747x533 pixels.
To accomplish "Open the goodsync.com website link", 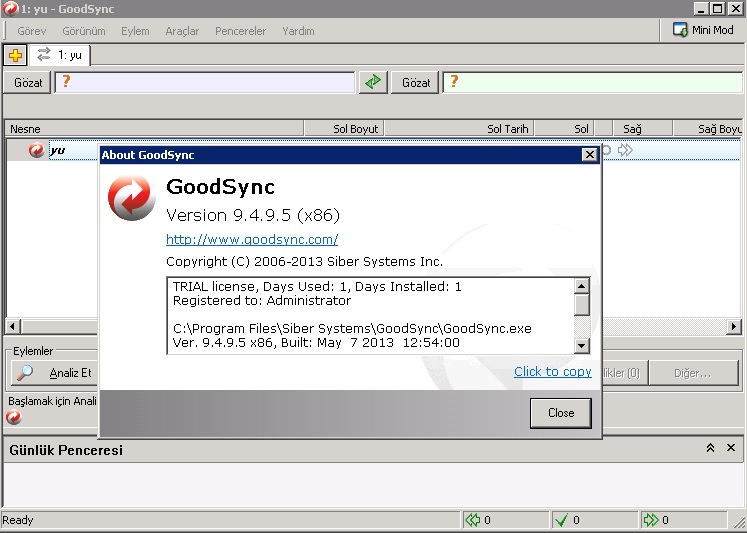I will (252, 239).
